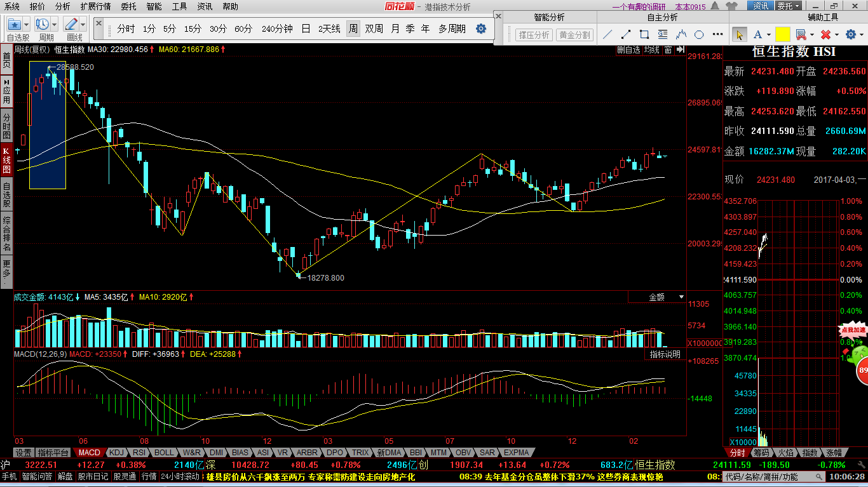The image size is (868, 487).
Task: Open the 金额 volume type dropdown
Action: click(x=658, y=297)
